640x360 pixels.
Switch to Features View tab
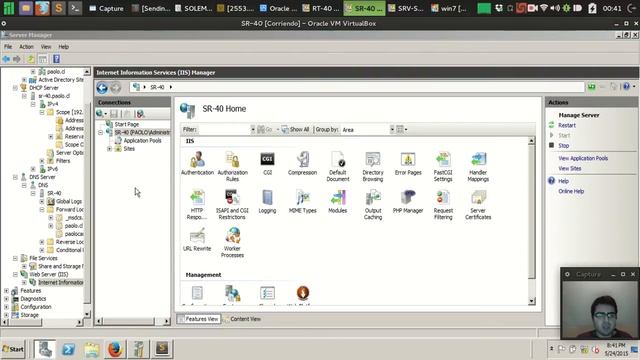pyautogui.click(x=198, y=319)
